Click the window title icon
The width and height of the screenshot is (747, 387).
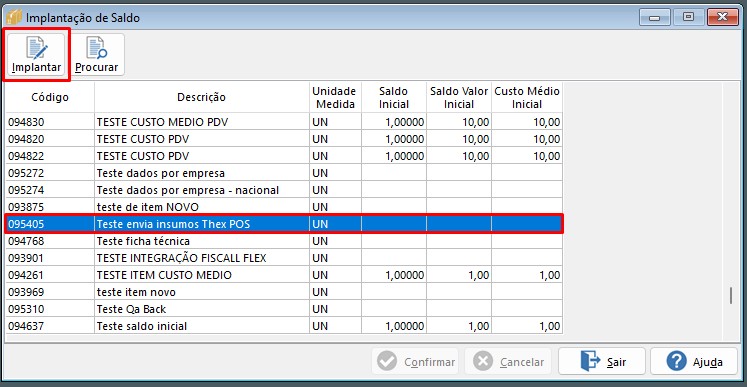(x=14, y=18)
